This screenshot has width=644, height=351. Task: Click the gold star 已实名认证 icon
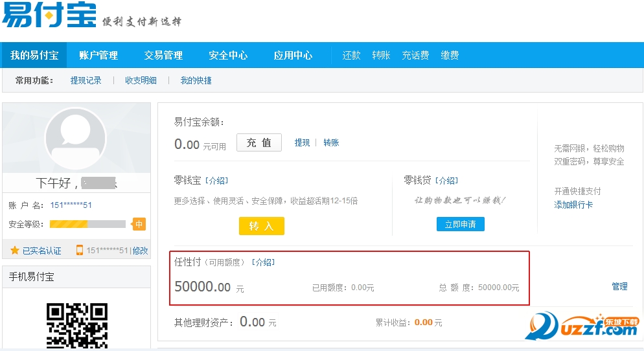tap(15, 250)
